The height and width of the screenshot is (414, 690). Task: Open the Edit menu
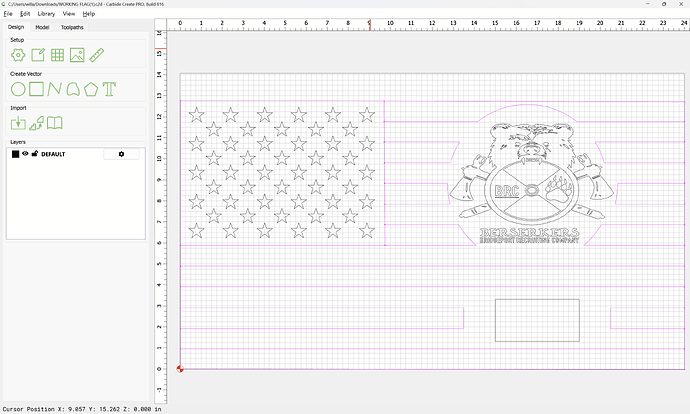click(25, 14)
